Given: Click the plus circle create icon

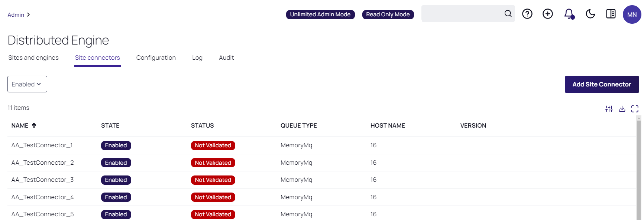Looking at the screenshot, I should pyautogui.click(x=547, y=14).
